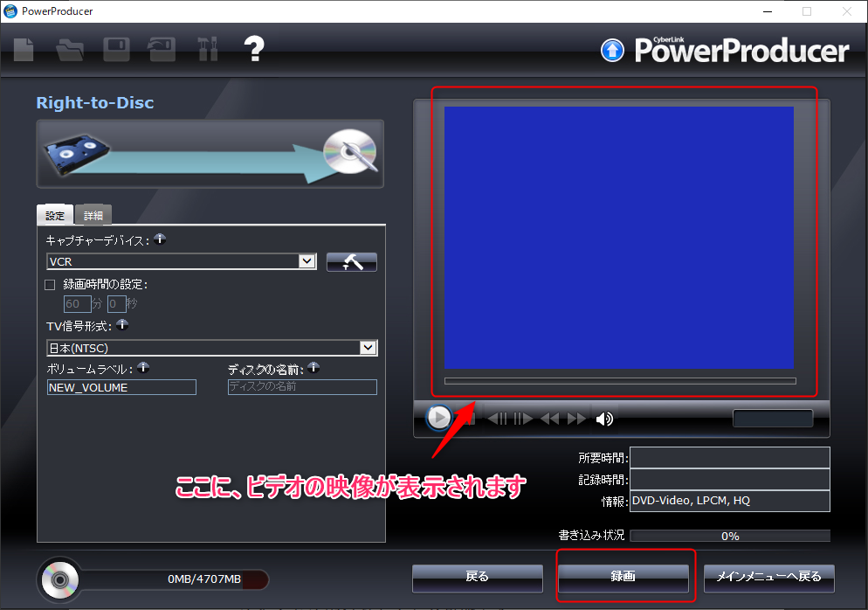Click the 記録時間 value field
This screenshot has height=610, width=868.
click(730, 479)
